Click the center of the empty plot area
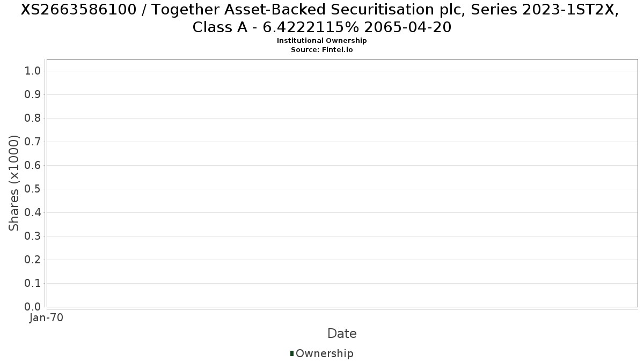Viewport: 644px width, 362px height. click(x=342, y=183)
